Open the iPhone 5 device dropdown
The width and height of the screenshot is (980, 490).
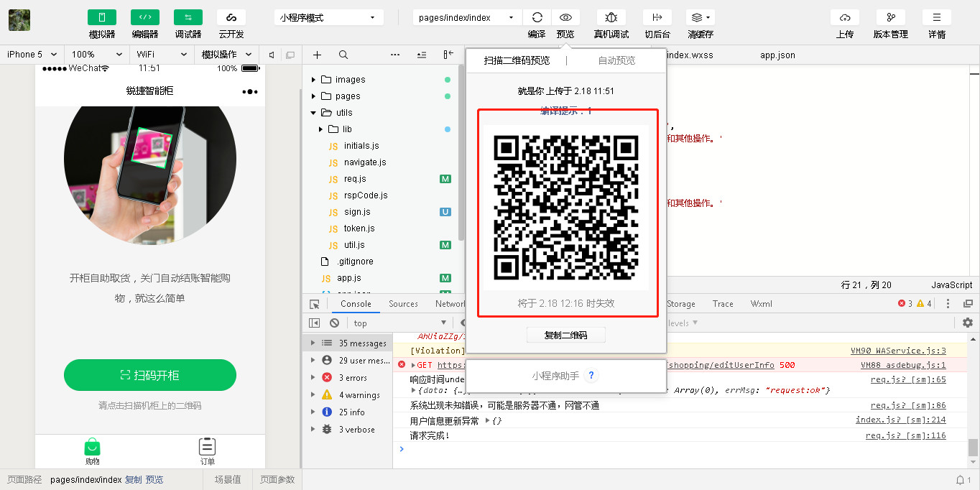coord(32,54)
